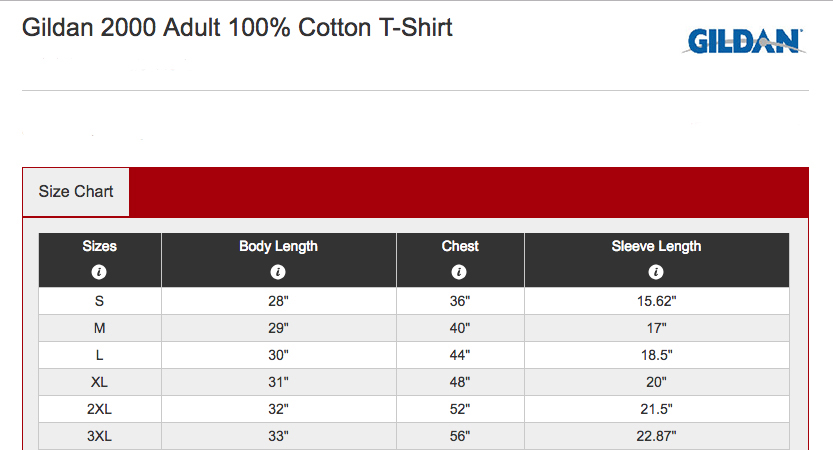The image size is (833, 450).
Task: Click the info icon under Chest
Action: pyautogui.click(x=459, y=272)
